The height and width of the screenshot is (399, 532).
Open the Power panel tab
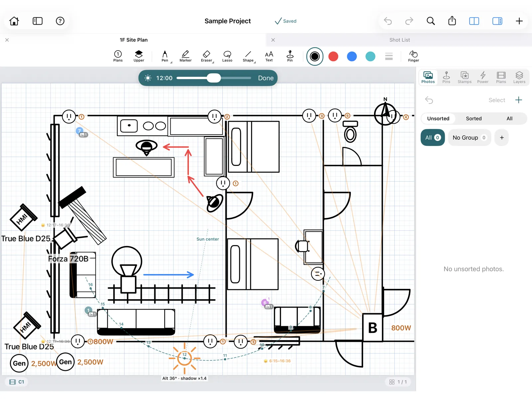(483, 77)
